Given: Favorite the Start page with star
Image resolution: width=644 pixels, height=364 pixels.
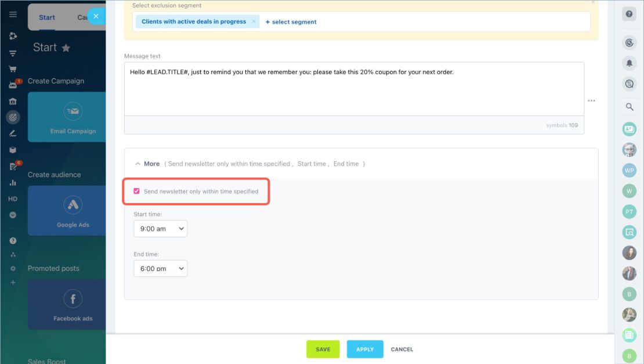Looking at the screenshot, I should click(x=66, y=48).
